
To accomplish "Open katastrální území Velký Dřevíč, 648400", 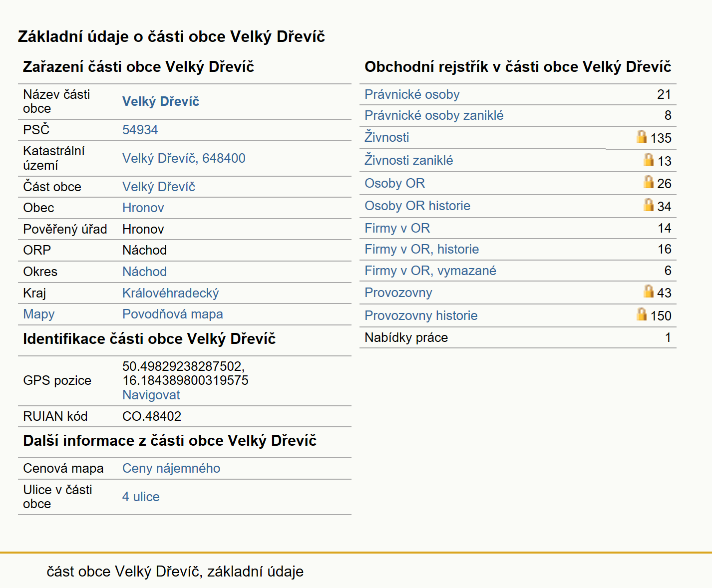I will click(184, 158).
